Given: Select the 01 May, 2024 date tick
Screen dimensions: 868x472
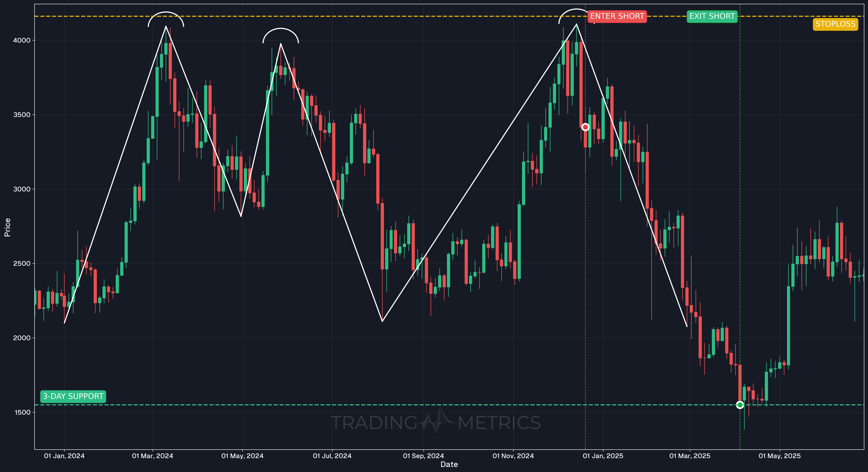Looking at the screenshot, I should [242, 456].
